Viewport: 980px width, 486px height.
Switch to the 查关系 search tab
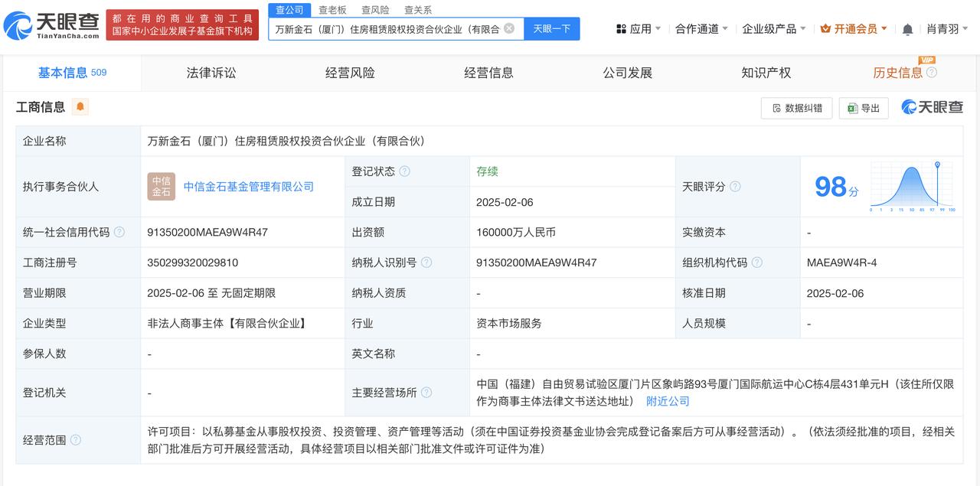[x=418, y=10]
